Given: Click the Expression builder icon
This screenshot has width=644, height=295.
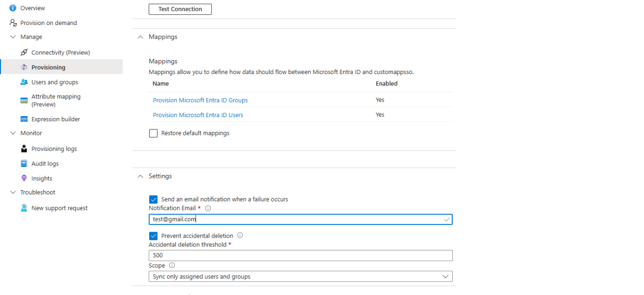Looking at the screenshot, I should pos(24,119).
